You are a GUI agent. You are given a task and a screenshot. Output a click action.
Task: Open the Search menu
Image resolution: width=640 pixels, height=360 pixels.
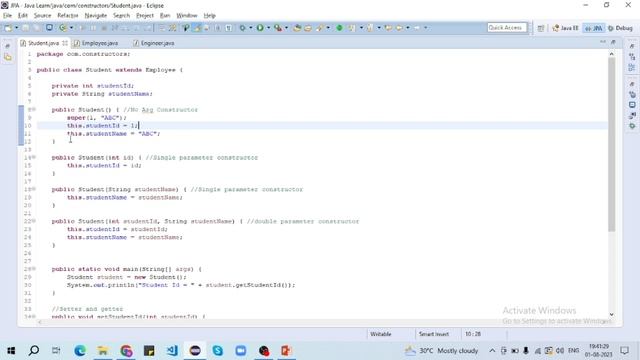pos(121,16)
